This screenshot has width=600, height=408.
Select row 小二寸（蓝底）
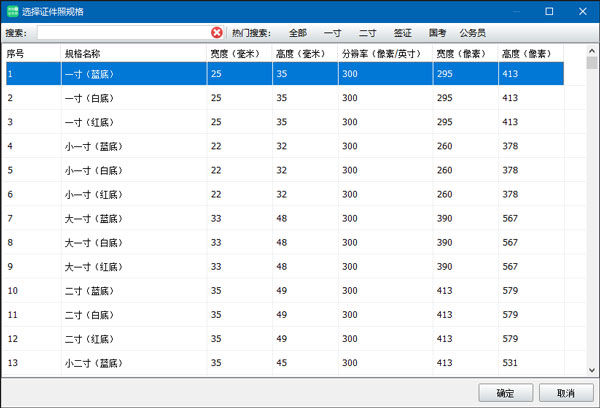click(x=285, y=363)
